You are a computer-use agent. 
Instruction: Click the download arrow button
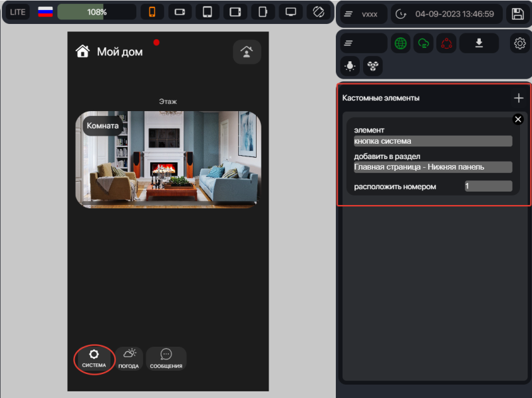click(479, 43)
